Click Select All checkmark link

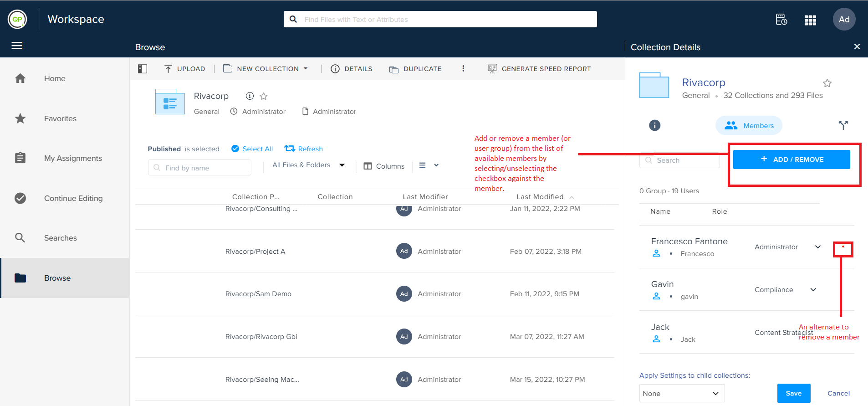point(252,149)
